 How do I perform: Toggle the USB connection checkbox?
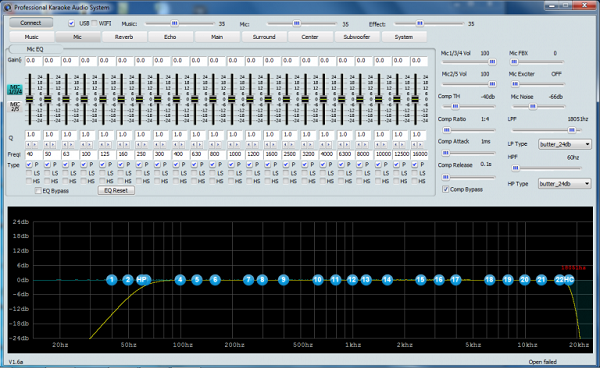(72, 23)
